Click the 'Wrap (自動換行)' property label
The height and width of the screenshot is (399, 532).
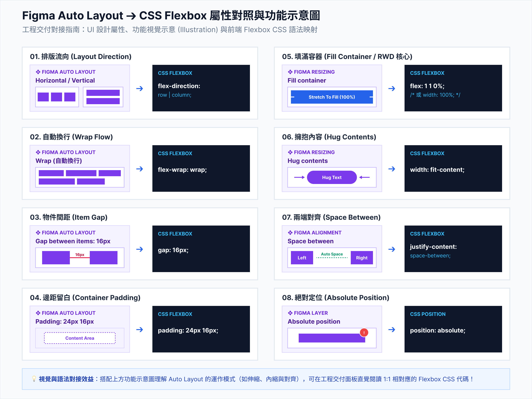pos(59,161)
